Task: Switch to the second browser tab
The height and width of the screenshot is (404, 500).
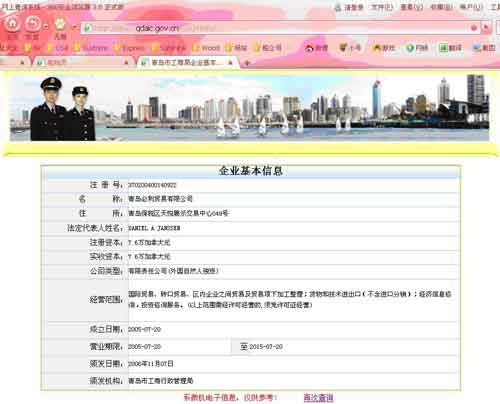Action: [x=82, y=62]
